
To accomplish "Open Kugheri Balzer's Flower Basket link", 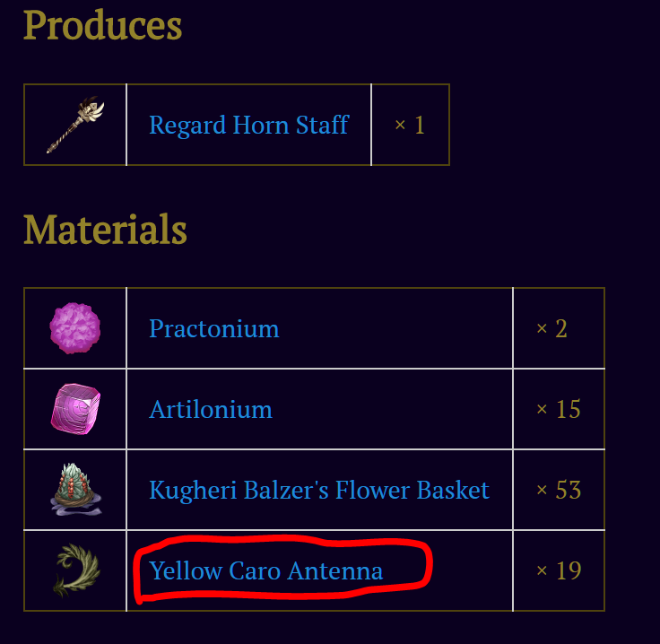I will (x=318, y=490).
